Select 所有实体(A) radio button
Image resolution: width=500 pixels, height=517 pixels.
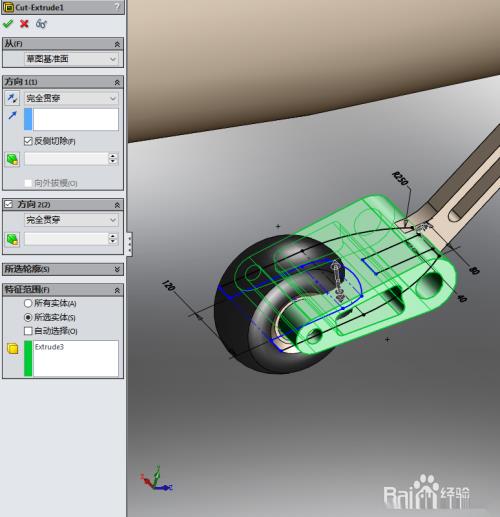pyautogui.click(x=28, y=303)
